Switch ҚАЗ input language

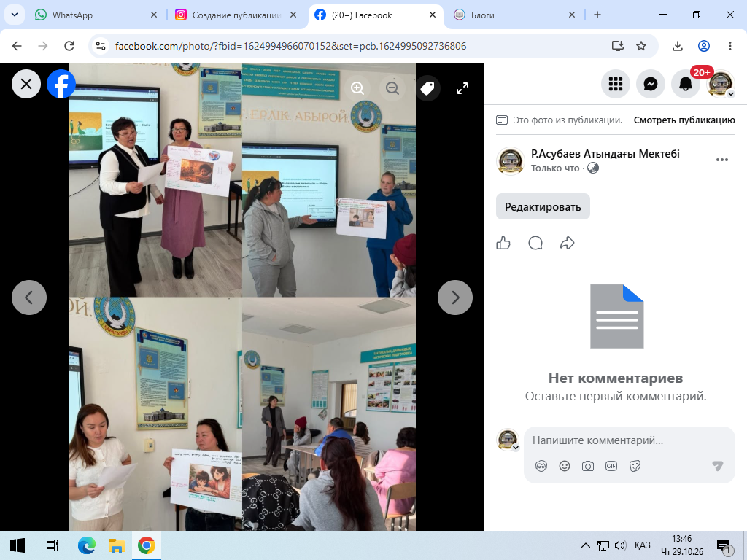[642, 545]
